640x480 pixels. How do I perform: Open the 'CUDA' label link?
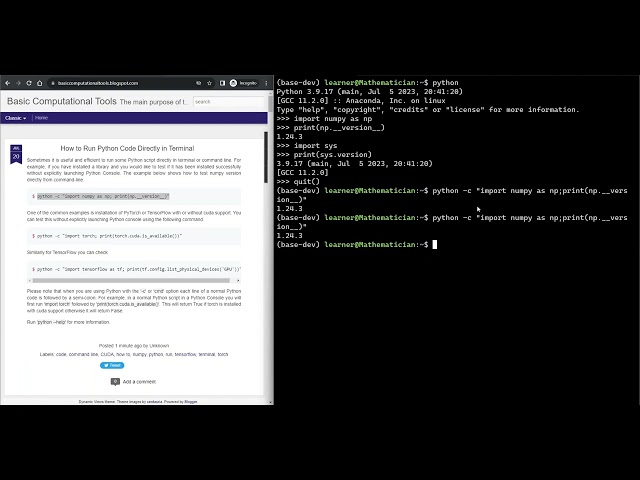(107, 354)
